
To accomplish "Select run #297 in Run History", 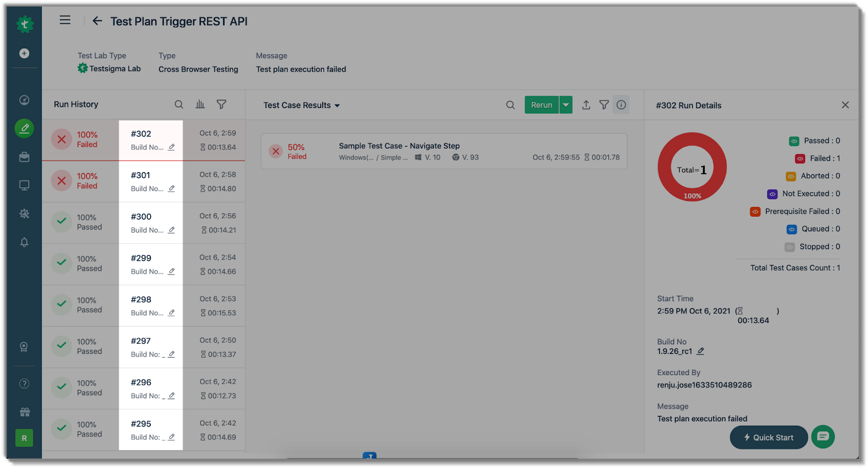I will point(144,347).
